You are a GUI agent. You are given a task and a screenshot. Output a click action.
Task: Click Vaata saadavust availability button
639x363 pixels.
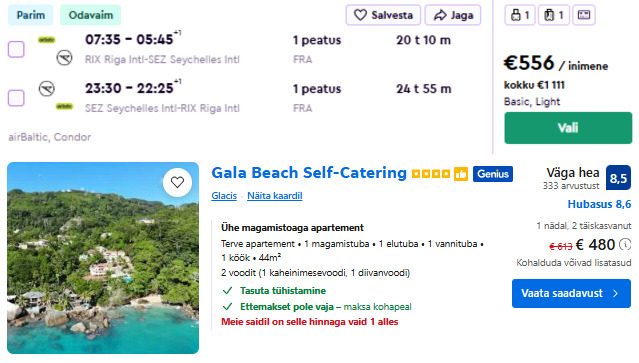coord(571,293)
